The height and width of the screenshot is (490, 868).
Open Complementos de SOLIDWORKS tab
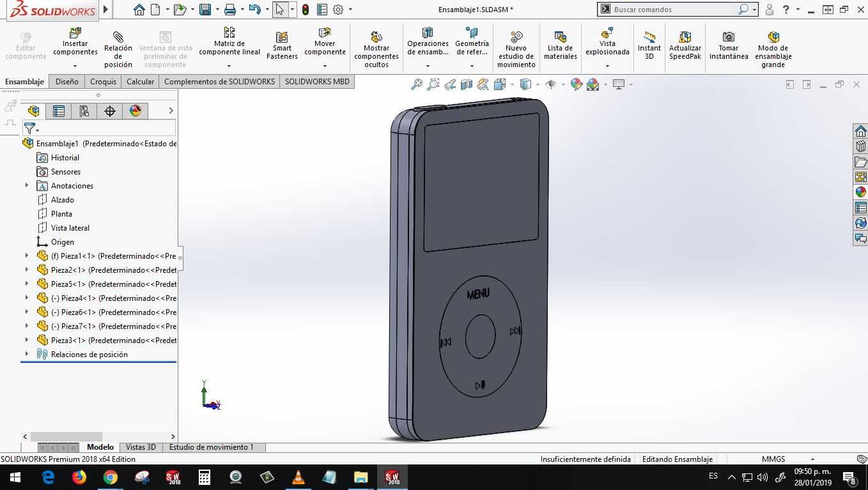(x=219, y=82)
